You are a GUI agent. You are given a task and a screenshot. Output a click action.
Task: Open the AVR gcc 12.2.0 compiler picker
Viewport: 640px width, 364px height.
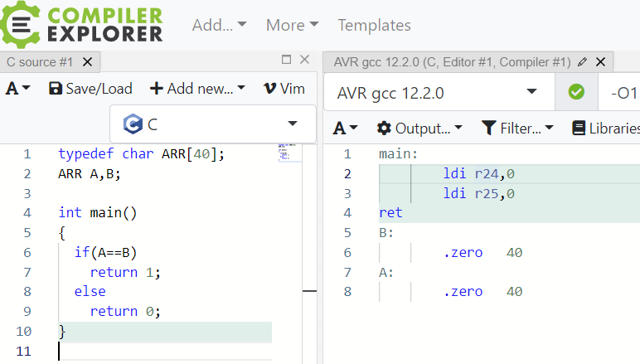pos(438,93)
